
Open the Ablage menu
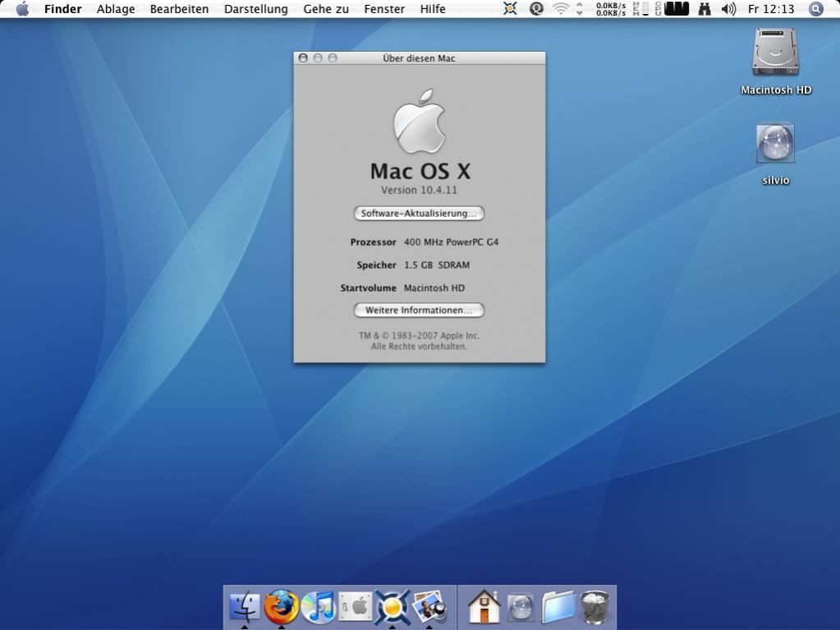(x=116, y=8)
